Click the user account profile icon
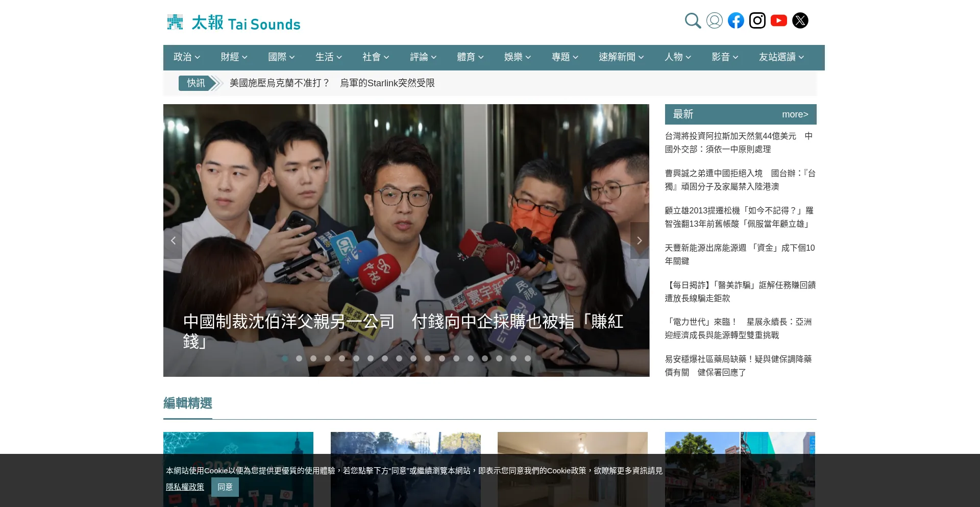 [715, 20]
